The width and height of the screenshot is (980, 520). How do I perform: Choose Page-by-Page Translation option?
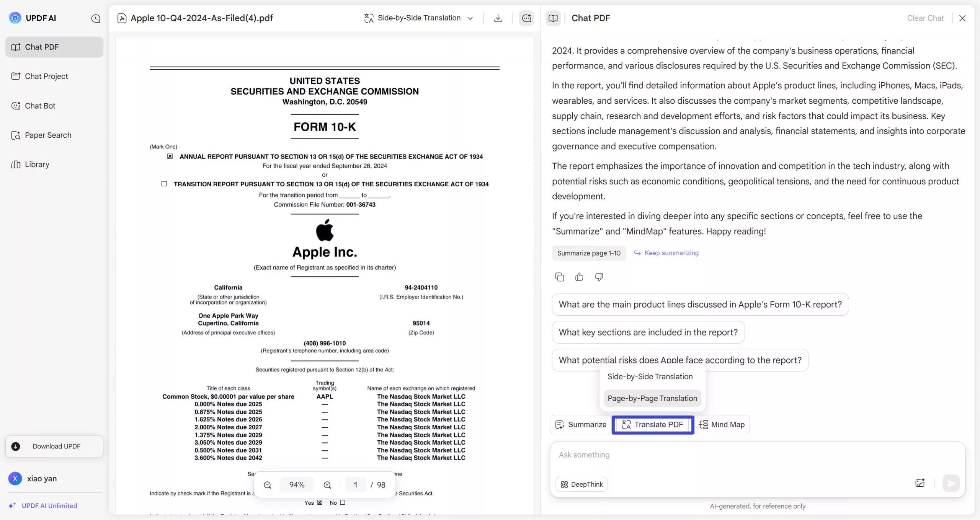click(652, 398)
